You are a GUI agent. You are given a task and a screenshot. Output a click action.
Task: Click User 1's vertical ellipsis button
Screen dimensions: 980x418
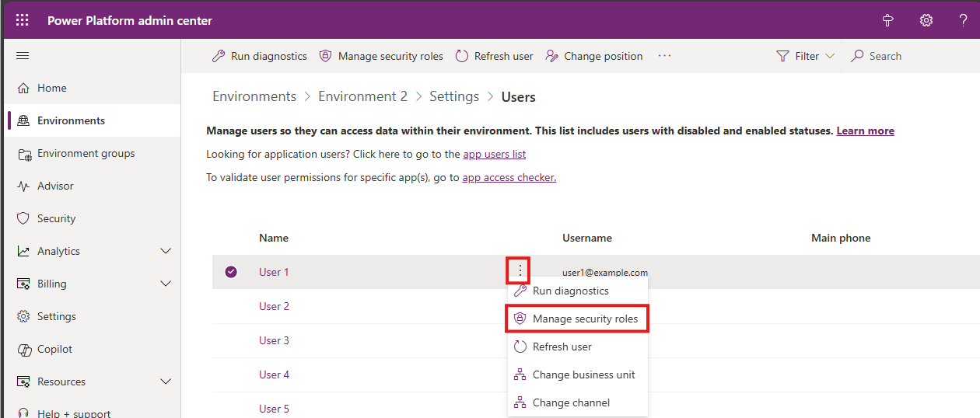click(520, 271)
